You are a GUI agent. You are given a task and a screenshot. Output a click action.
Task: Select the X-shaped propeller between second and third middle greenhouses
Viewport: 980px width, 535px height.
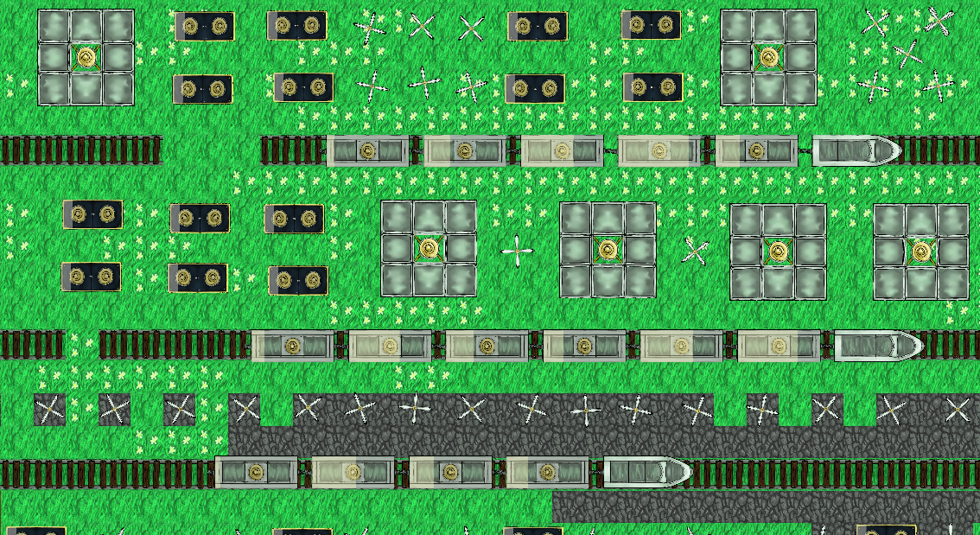click(694, 252)
